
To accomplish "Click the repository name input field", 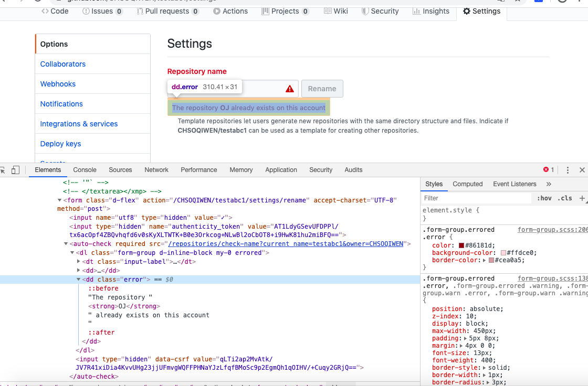I will click(233, 89).
